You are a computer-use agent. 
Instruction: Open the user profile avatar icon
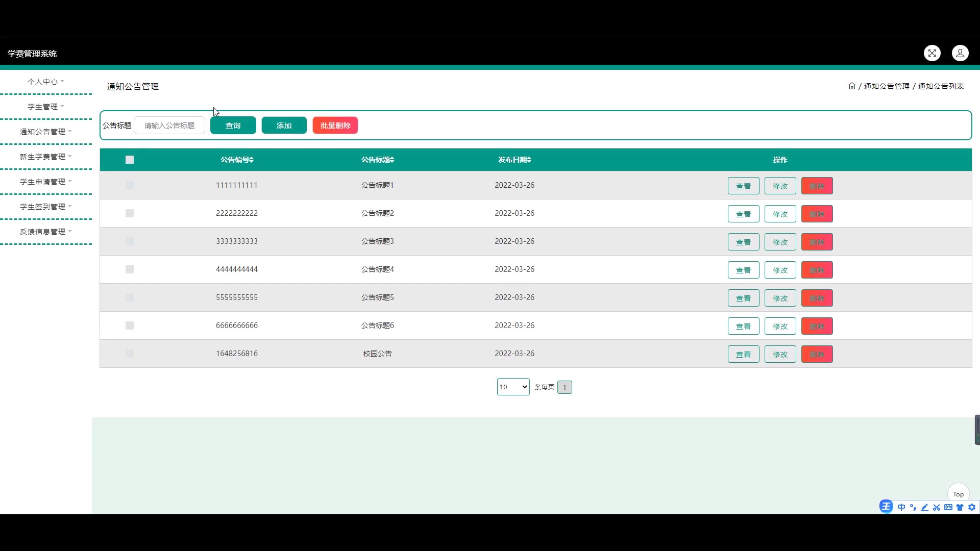click(960, 53)
